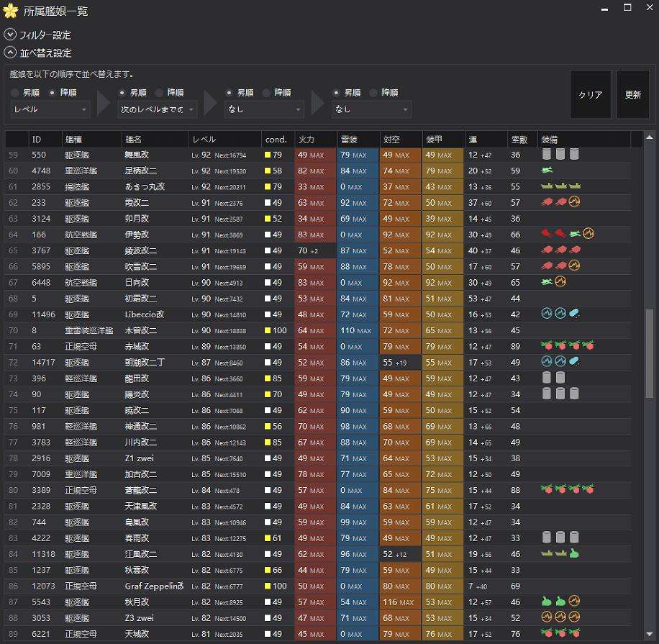
Task: Sort by the 艦名 column header
Action: point(155,140)
